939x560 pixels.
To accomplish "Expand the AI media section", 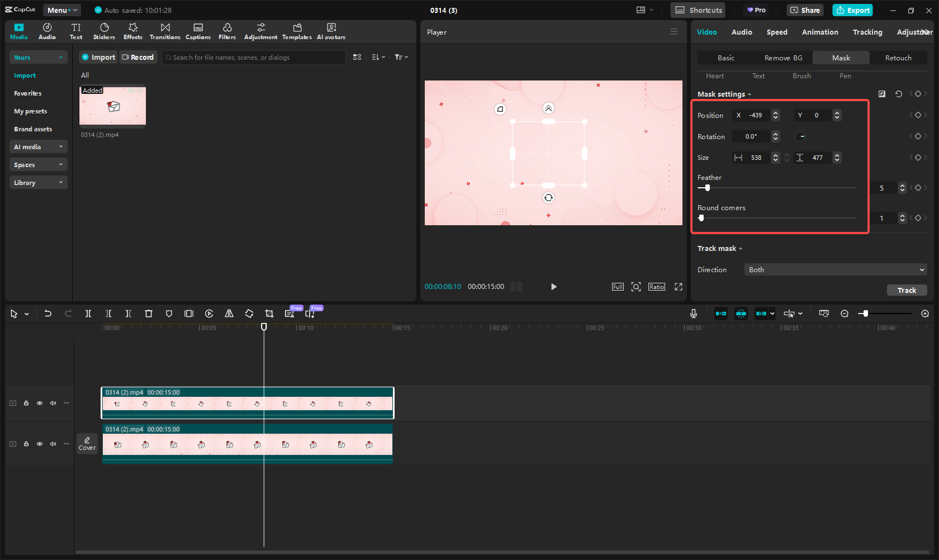I will (x=38, y=147).
